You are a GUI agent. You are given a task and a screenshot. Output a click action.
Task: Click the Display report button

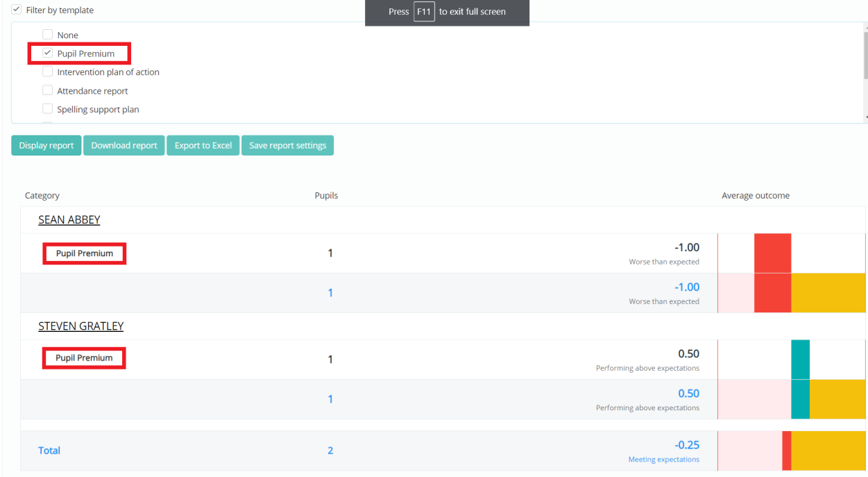coord(46,145)
